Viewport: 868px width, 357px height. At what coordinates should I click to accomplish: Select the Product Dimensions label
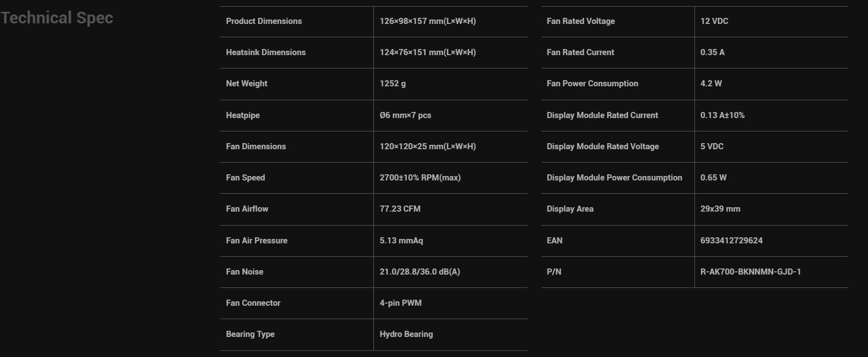point(264,21)
